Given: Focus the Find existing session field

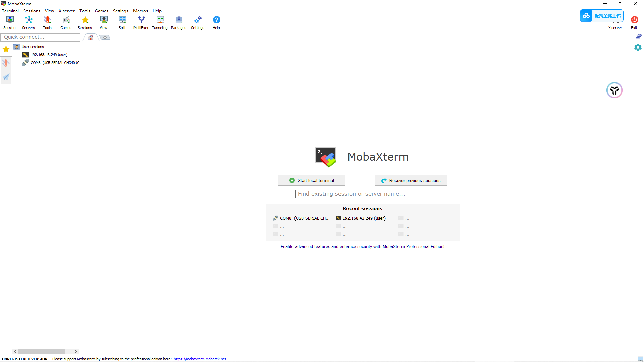Looking at the screenshot, I should (x=363, y=194).
